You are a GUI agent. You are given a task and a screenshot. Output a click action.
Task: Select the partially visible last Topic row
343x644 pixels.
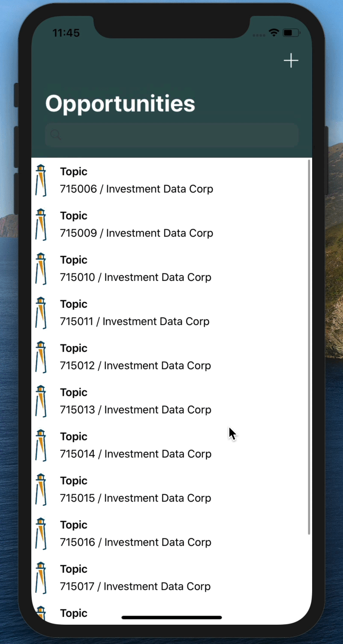pyautogui.click(x=171, y=613)
